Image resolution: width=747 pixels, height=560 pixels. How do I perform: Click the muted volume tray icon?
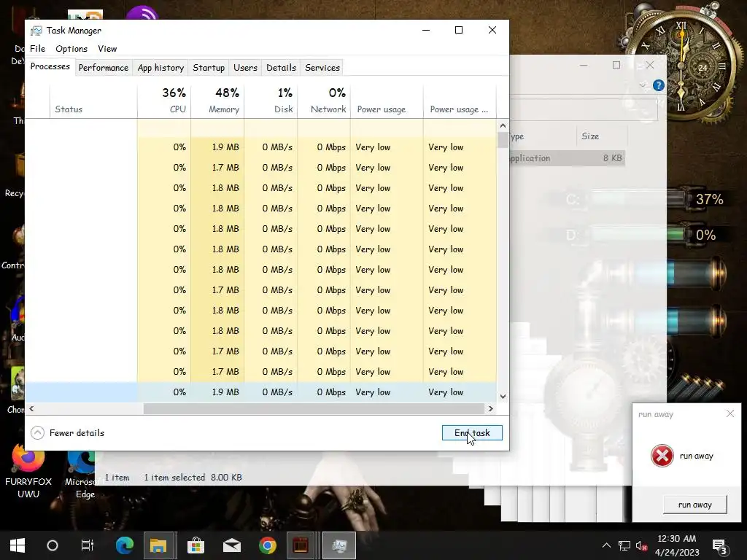point(641,545)
